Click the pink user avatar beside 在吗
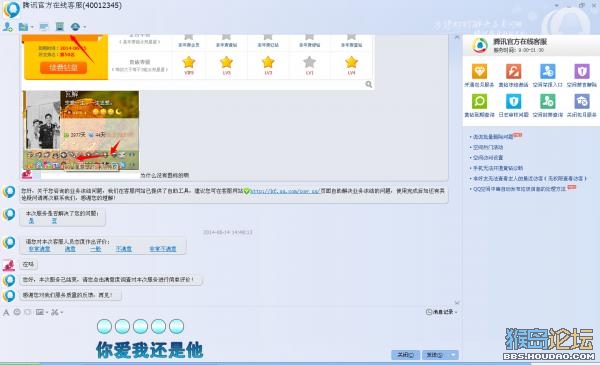 [x=9, y=265]
